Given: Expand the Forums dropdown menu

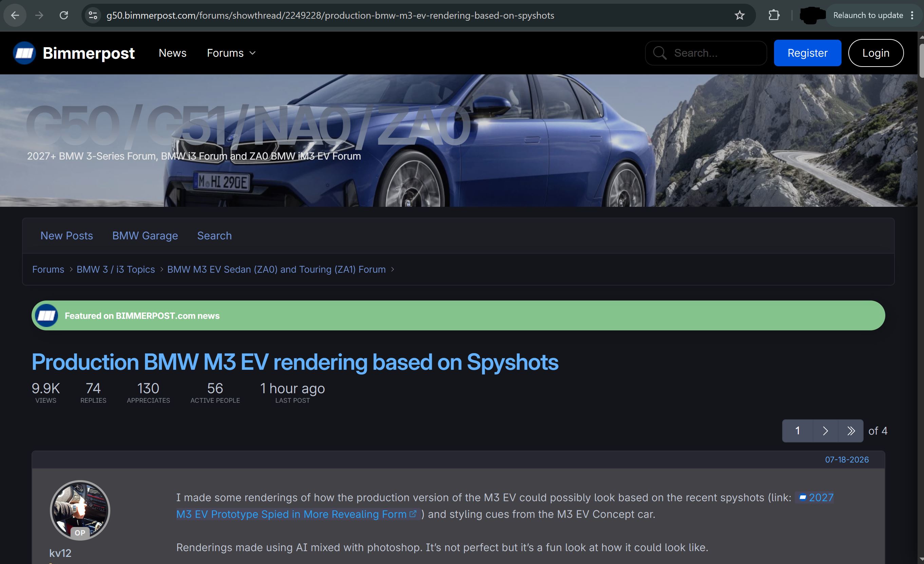Looking at the screenshot, I should point(231,53).
